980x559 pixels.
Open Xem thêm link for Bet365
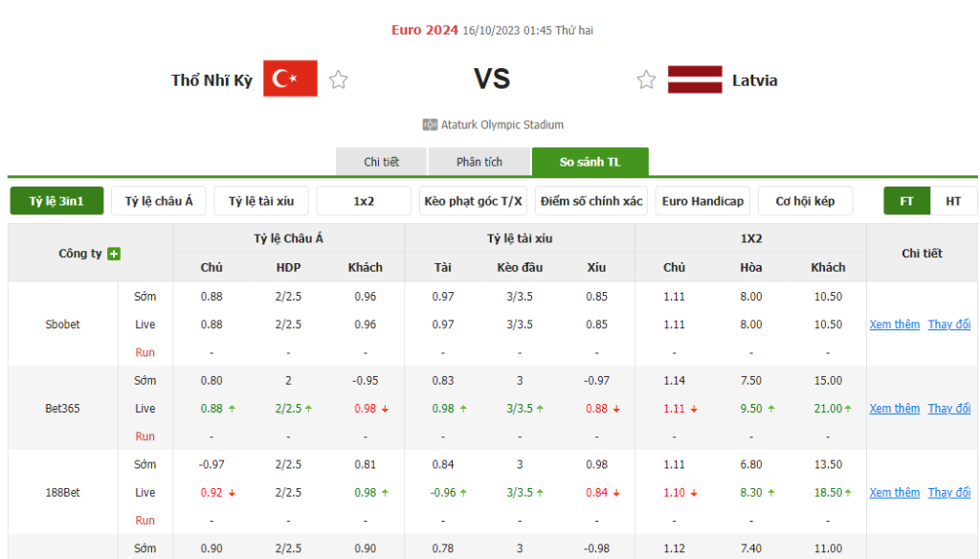895,409
